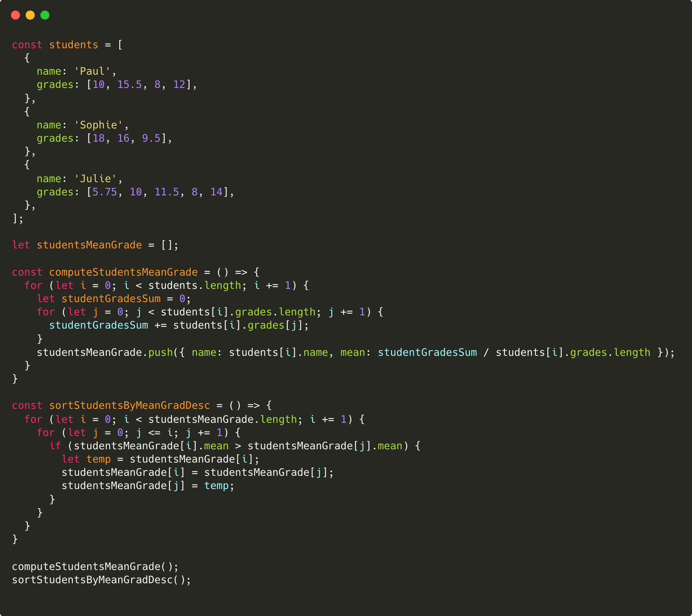Click the value 11.5 in Julie's grades
The image size is (692, 616).
coord(167,192)
